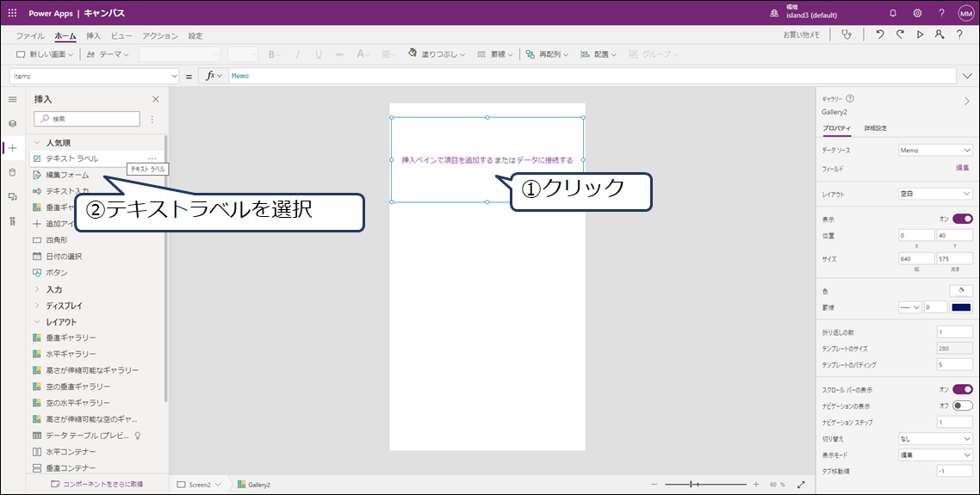
Task: Close the Insert pane
Action: (156, 99)
